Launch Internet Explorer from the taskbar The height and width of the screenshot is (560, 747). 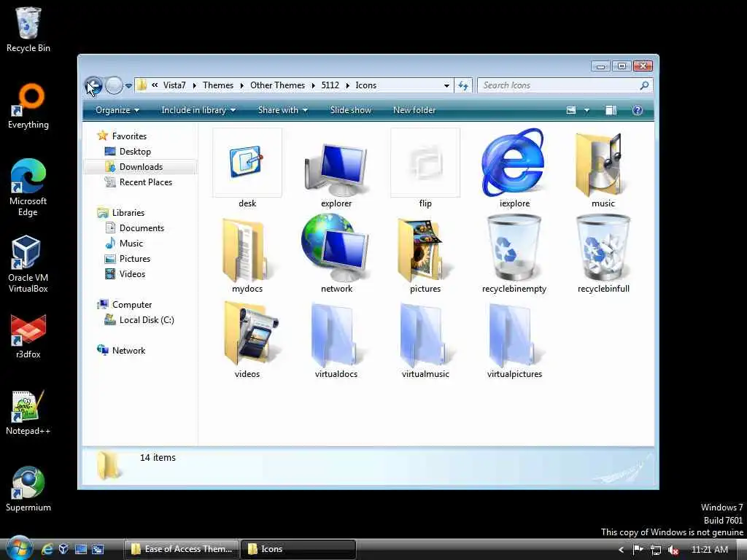click(47, 549)
